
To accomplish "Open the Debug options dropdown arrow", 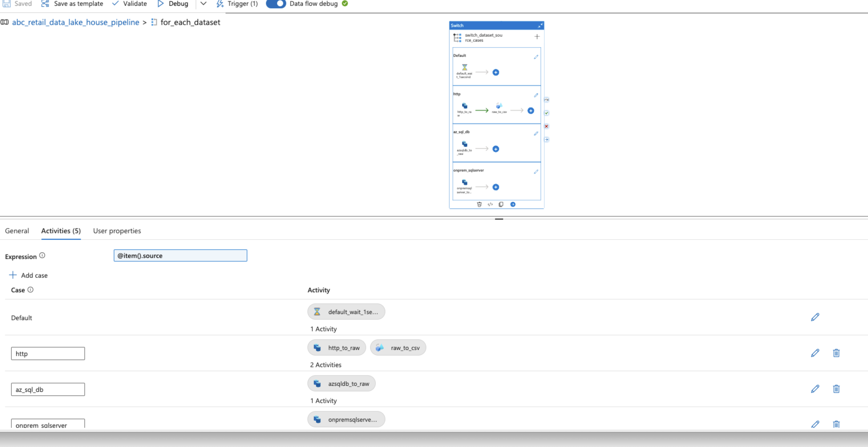I will point(203,4).
